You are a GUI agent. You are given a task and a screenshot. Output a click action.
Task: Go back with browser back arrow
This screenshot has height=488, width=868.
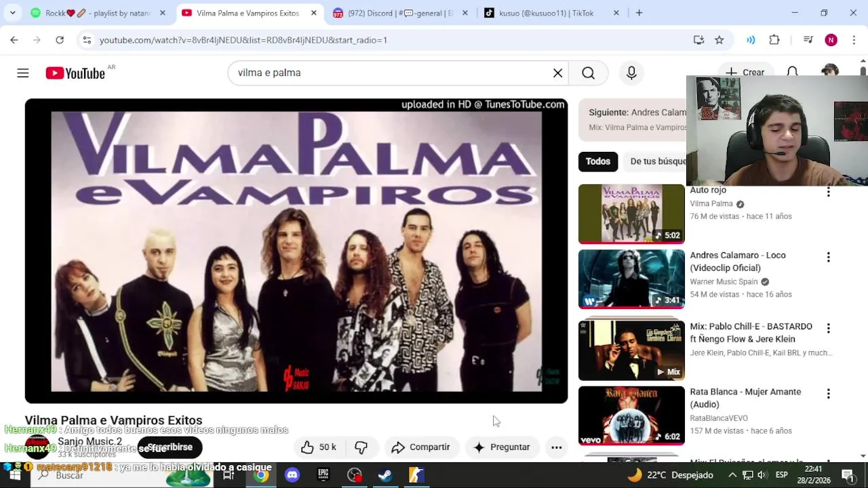coord(14,40)
